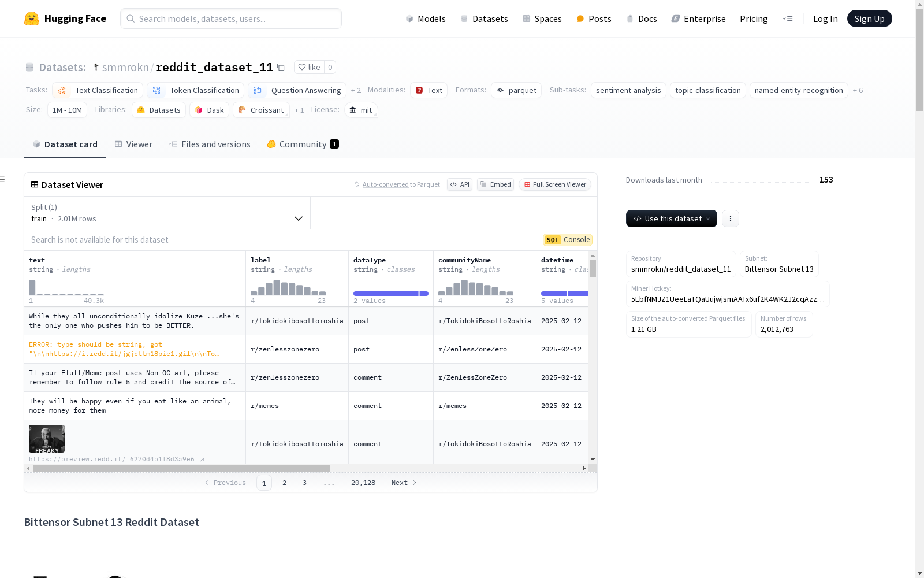Open the SQL Console
Viewport: 924px width, 578px height.
[568, 240]
